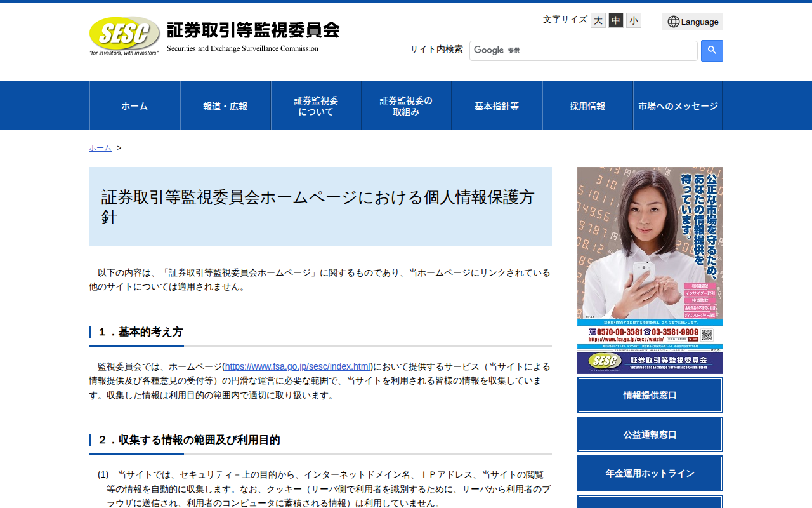Screen dimensions: 812x508
Task: Click the 年金運用ホットライン button
Action: click(x=650, y=473)
